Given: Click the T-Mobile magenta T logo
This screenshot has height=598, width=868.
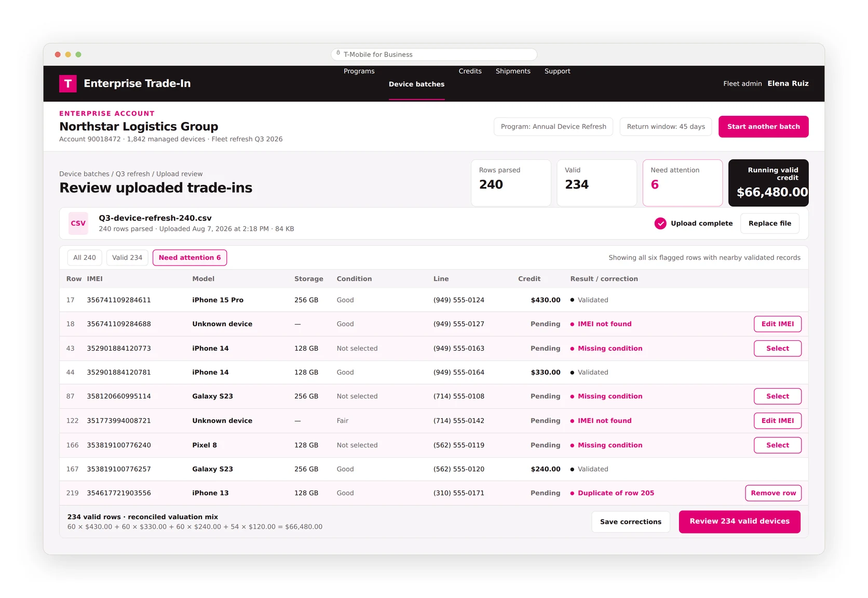Looking at the screenshot, I should [68, 84].
